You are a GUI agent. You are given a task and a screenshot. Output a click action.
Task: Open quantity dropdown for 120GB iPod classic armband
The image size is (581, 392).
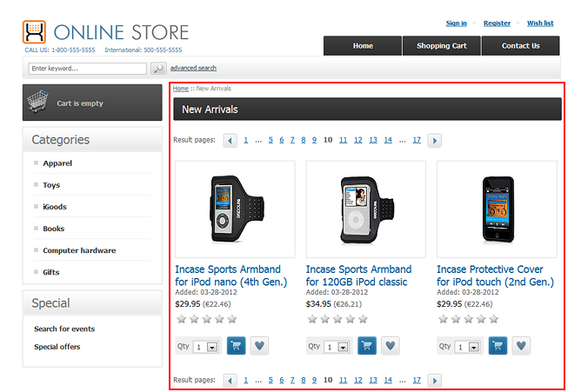[343, 347]
